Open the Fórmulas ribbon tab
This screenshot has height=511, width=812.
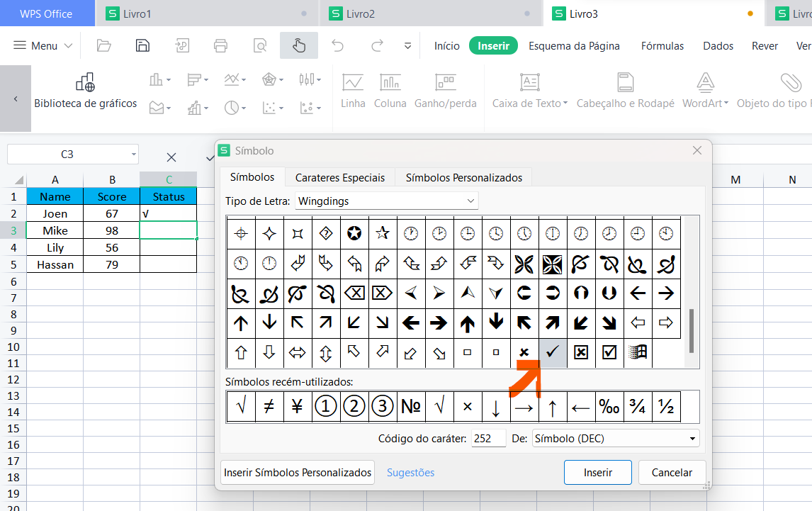pyautogui.click(x=662, y=45)
